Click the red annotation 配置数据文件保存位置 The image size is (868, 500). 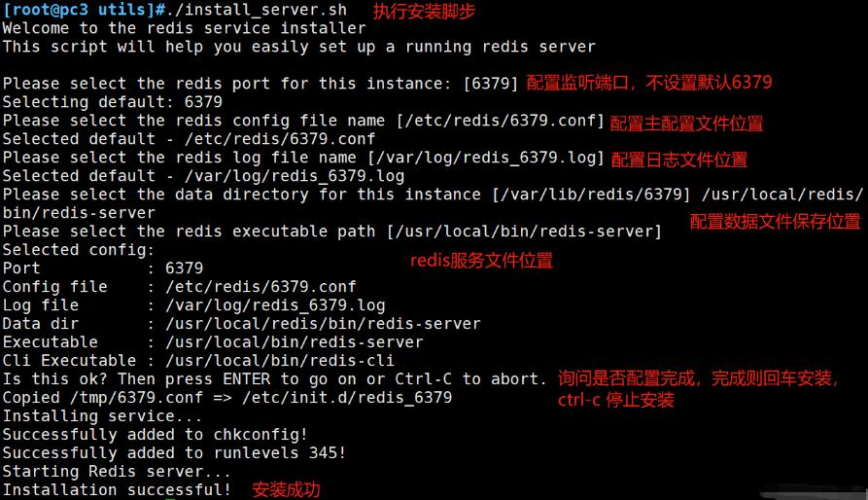[x=775, y=221]
